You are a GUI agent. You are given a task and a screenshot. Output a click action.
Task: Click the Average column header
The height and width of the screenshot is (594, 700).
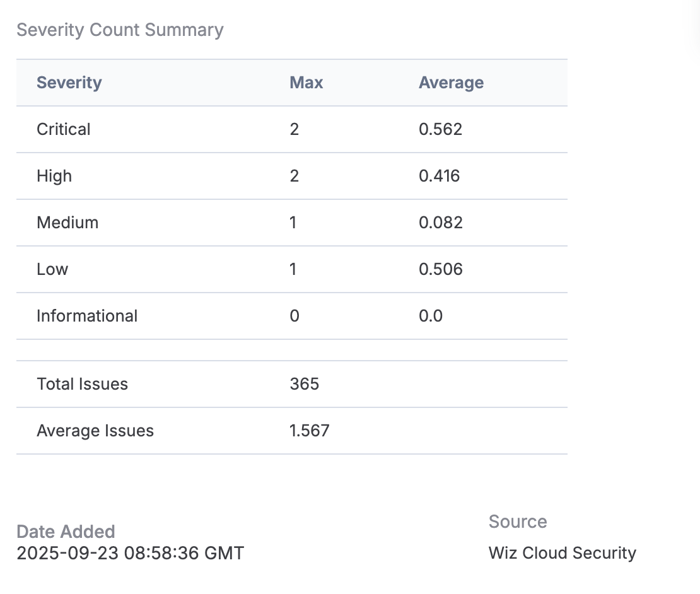[x=451, y=83]
